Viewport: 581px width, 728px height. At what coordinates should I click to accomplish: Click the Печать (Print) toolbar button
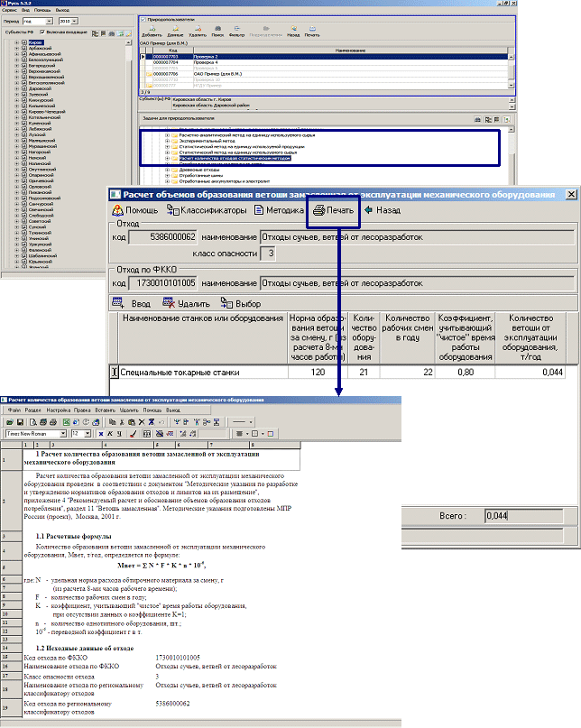[x=332, y=210]
